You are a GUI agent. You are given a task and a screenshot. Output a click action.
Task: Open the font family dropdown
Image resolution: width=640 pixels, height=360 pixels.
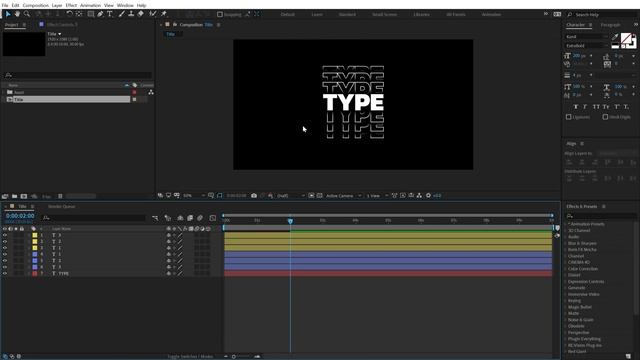(587, 37)
